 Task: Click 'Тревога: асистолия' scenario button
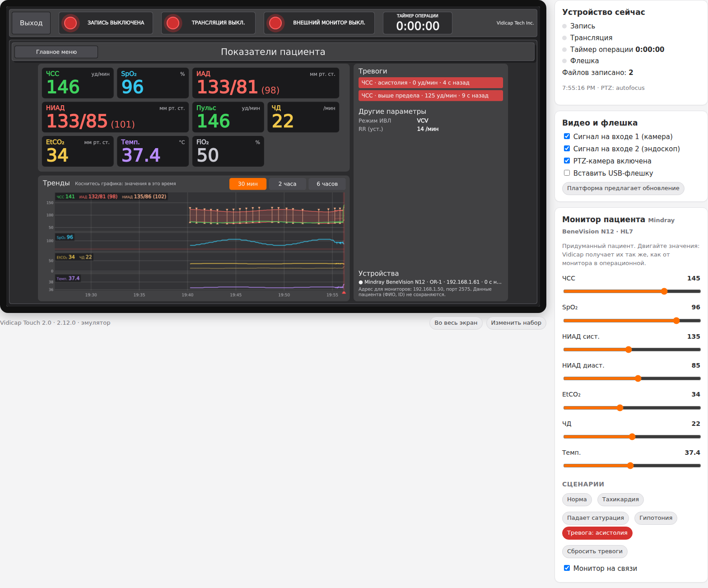pyautogui.click(x=597, y=533)
